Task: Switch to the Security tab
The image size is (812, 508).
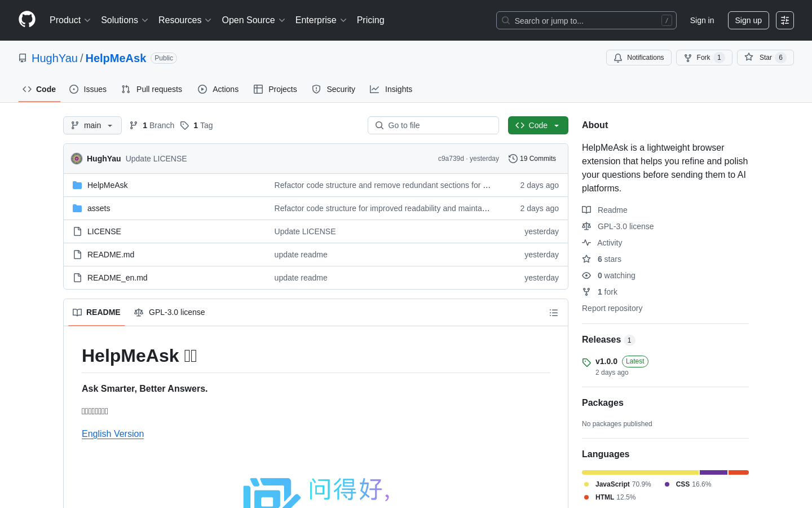Action: pos(334,89)
